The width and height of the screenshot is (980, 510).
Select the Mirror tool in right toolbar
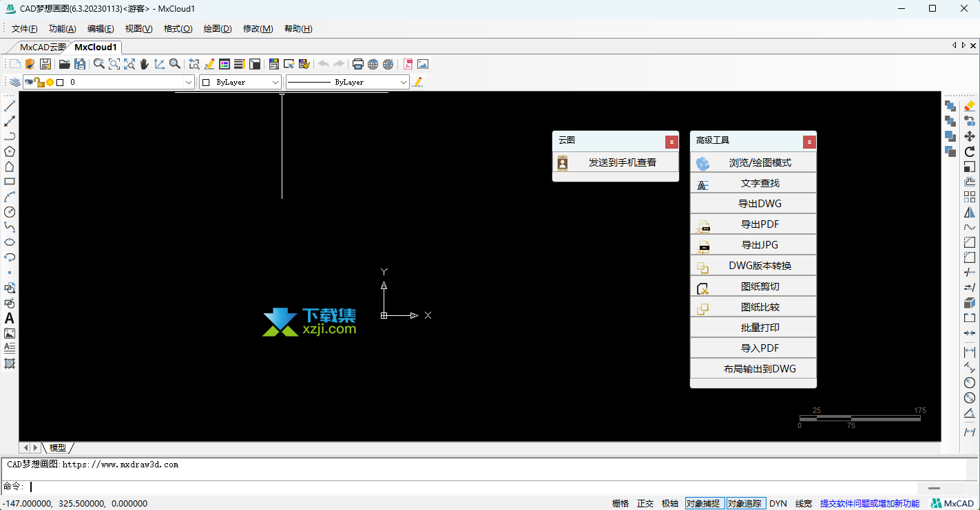pyautogui.click(x=970, y=212)
